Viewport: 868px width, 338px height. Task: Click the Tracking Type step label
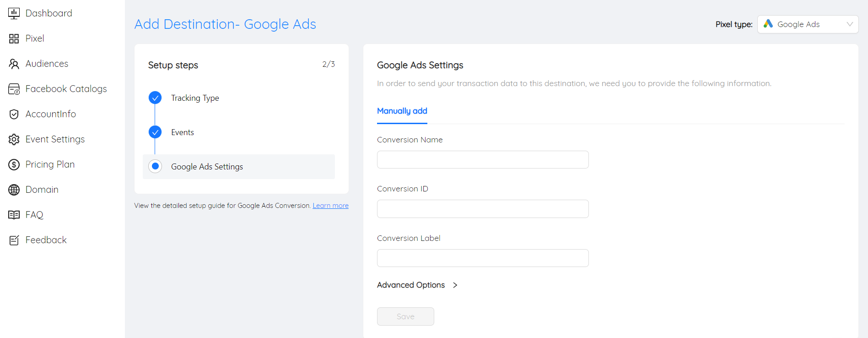coord(195,98)
